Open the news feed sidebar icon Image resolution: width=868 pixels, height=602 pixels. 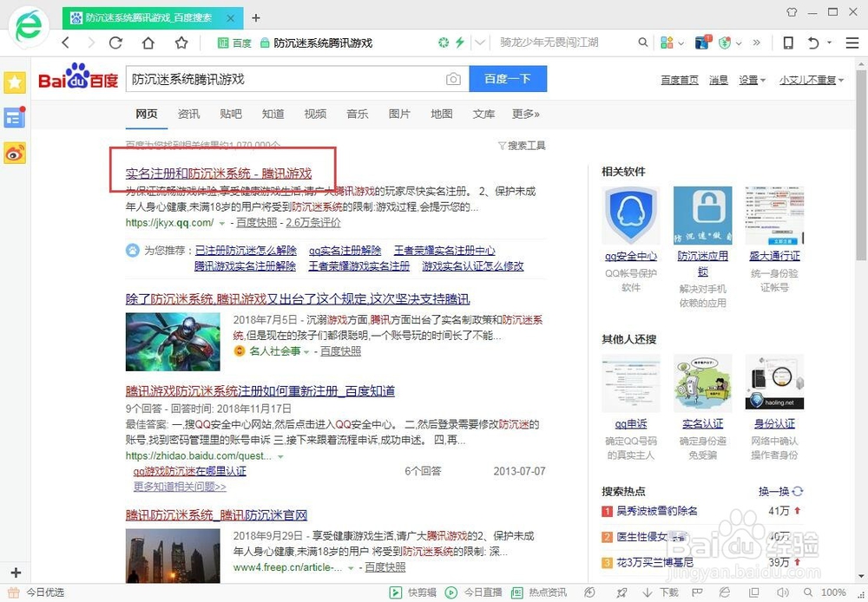[x=15, y=117]
